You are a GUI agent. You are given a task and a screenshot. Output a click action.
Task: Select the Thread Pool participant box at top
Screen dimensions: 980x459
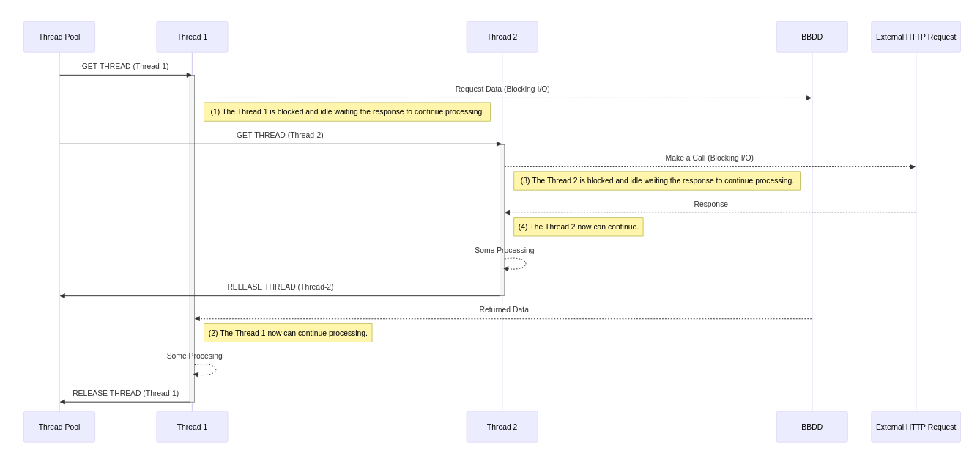tap(59, 37)
